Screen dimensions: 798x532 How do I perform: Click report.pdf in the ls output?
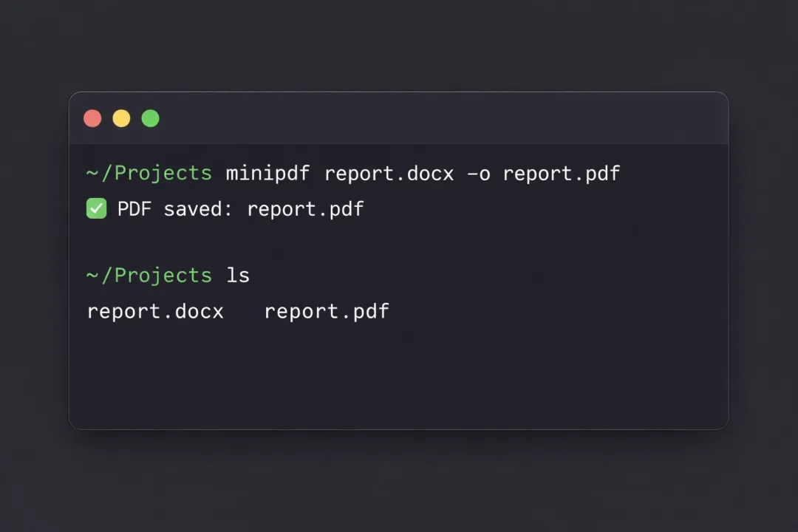[x=327, y=311]
